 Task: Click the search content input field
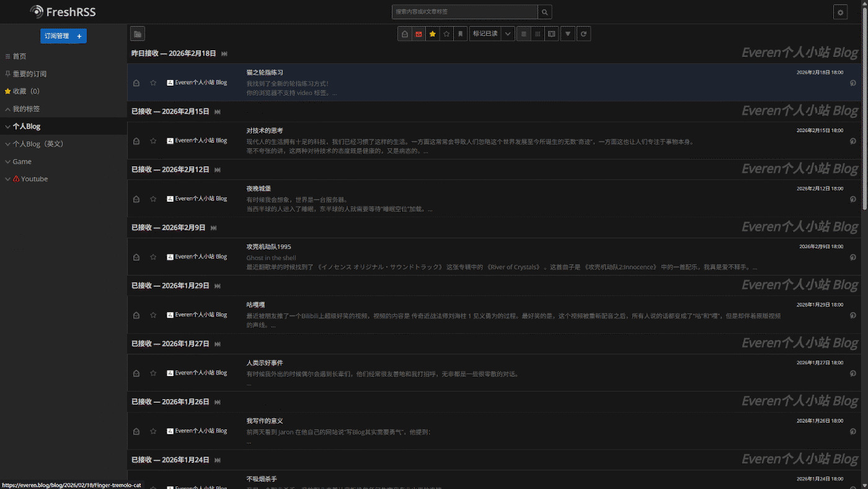click(x=465, y=12)
